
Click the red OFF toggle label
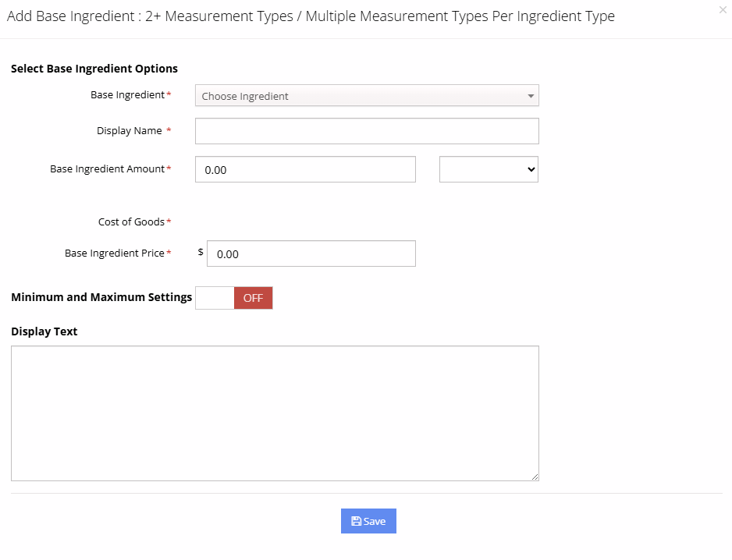[253, 298]
